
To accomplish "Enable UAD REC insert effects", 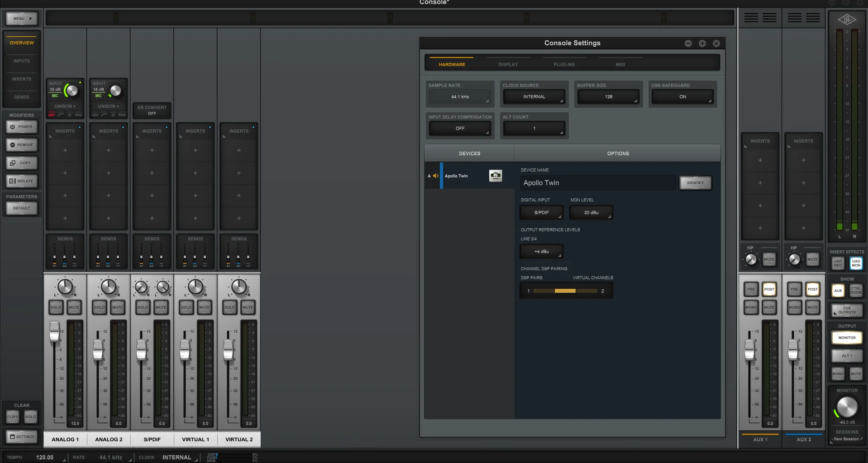I will click(838, 263).
